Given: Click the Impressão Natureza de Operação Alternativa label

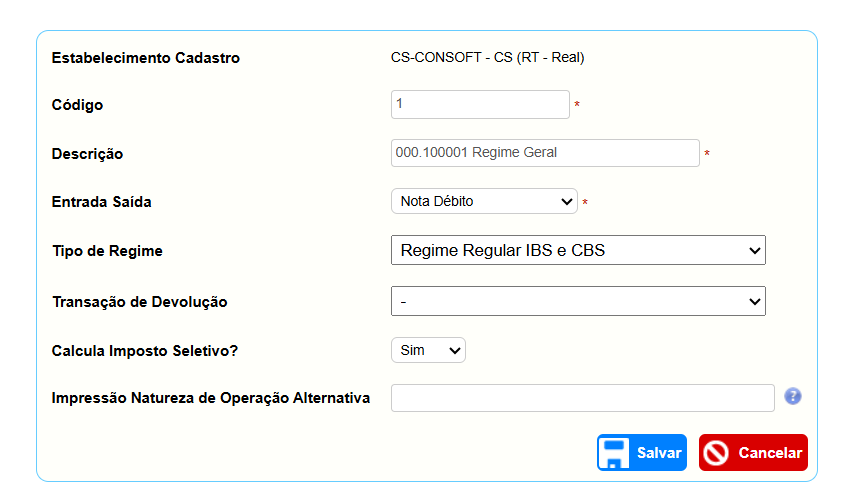Looking at the screenshot, I should tap(211, 398).
